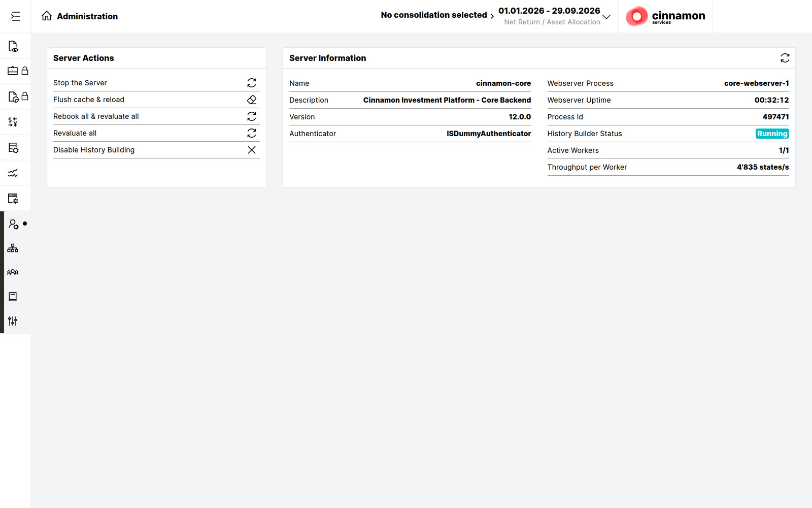Click the throughput value 4'835 states/s
This screenshot has width=812, height=508.
click(x=763, y=167)
